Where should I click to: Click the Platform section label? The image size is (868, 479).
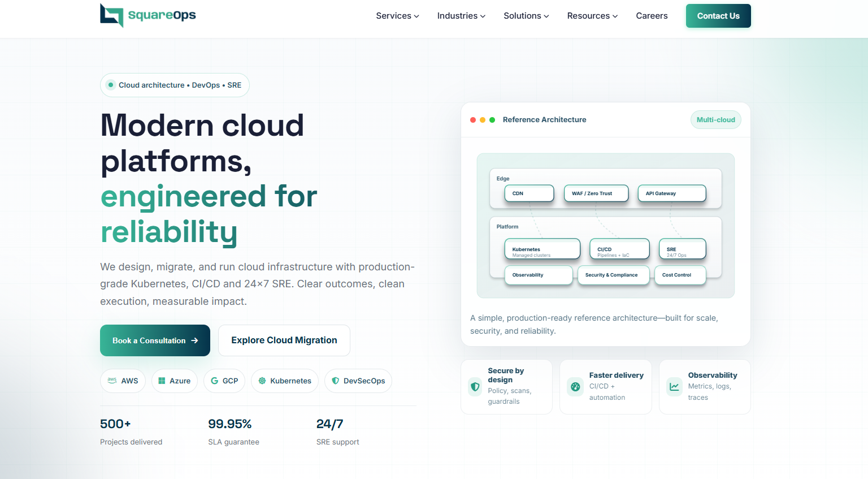(x=507, y=227)
